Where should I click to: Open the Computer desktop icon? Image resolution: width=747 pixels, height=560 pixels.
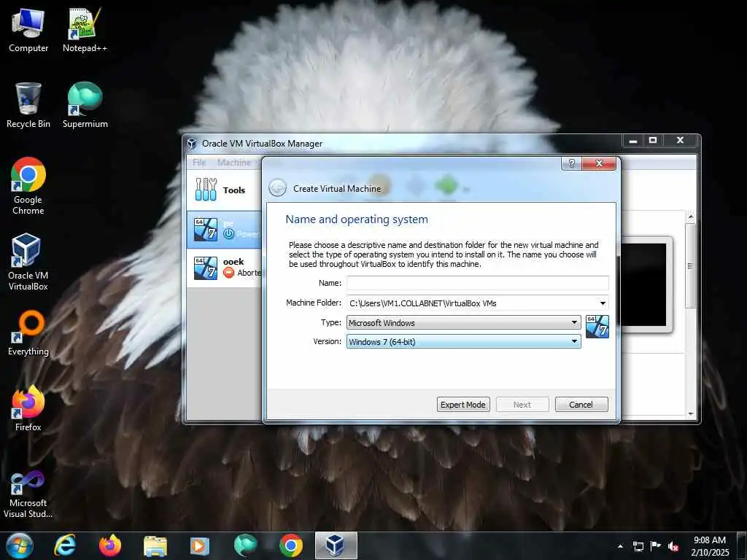coord(28,30)
